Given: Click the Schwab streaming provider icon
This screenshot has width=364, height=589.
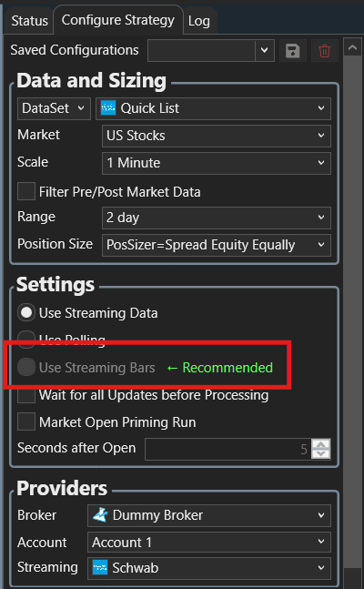Looking at the screenshot, I should pos(100,567).
